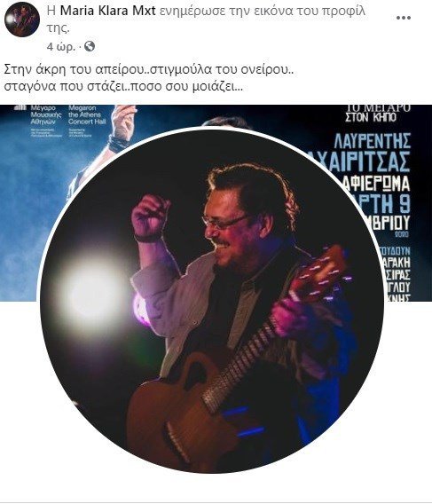The width and height of the screenshot is (432, 504).
Task: Click the globe public audience icon
Action: 90,46
